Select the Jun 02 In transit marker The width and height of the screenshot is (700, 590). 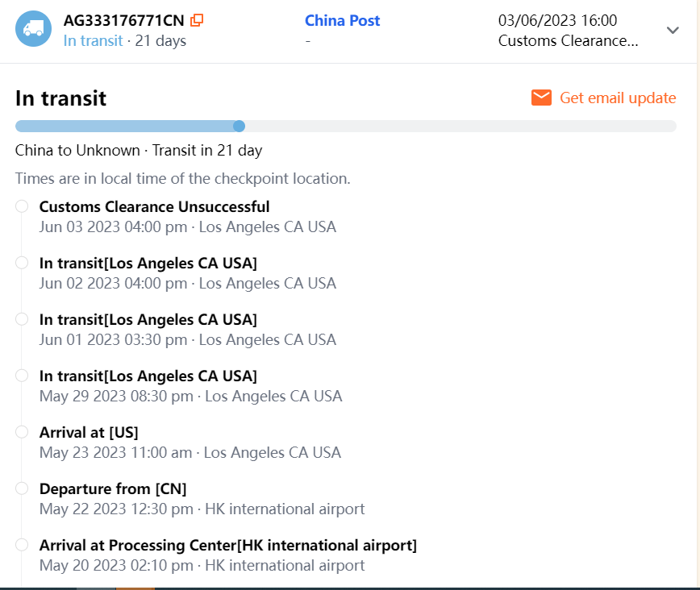coord(22,263)
